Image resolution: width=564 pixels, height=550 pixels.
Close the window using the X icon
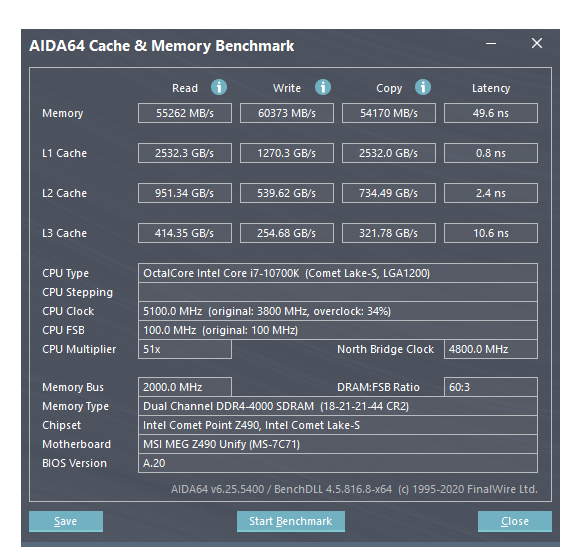(537, 43)
